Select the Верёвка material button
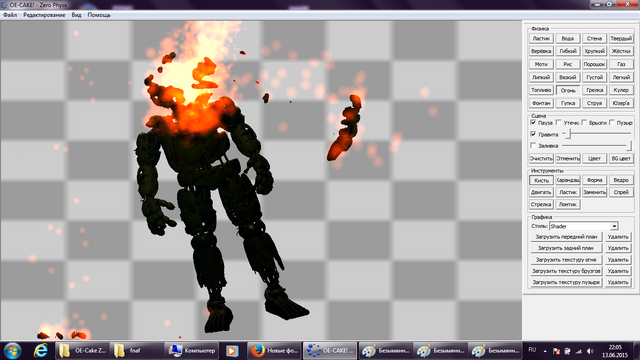640x360 pixels. coord(541,51)
